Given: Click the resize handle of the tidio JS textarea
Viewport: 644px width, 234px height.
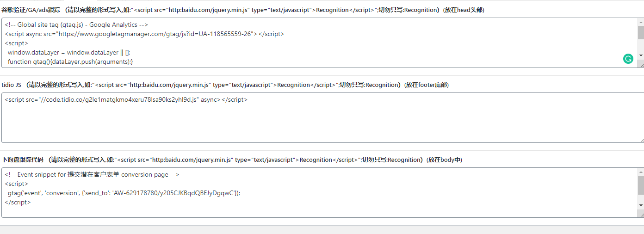Looking at the screenshot, I should pyautogui.click(x=641, y=139).
